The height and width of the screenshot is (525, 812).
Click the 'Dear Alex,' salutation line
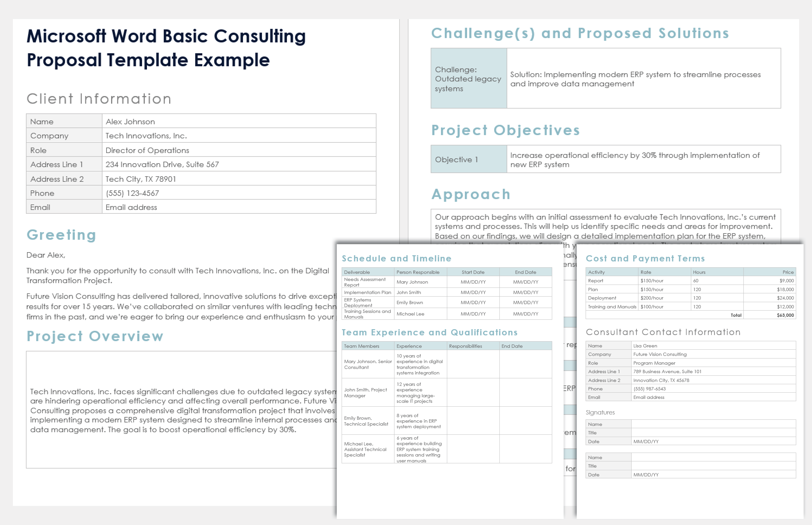click(46, 255)
